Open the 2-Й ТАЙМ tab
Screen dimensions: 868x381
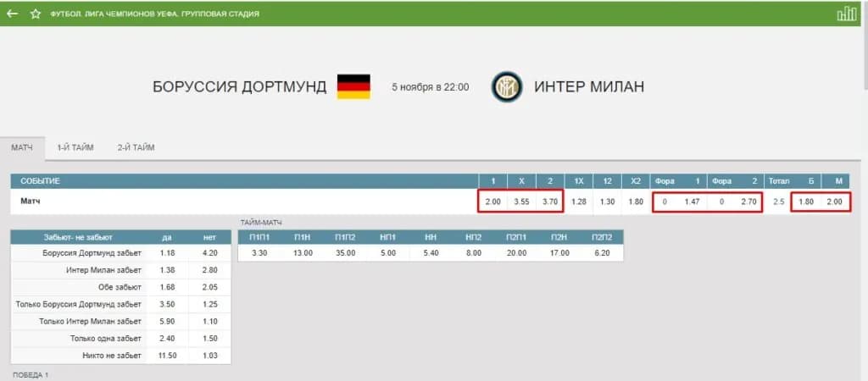pyautogui.click(x=136, y=147)
